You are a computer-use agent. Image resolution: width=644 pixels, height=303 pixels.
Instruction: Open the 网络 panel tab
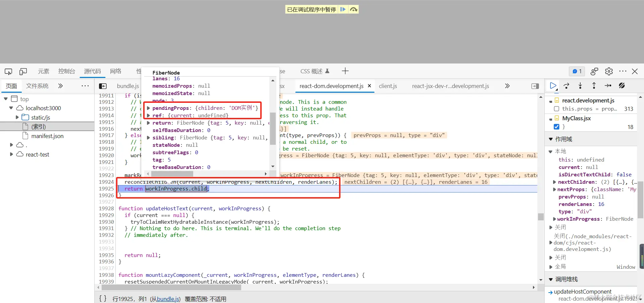(116, 71)
